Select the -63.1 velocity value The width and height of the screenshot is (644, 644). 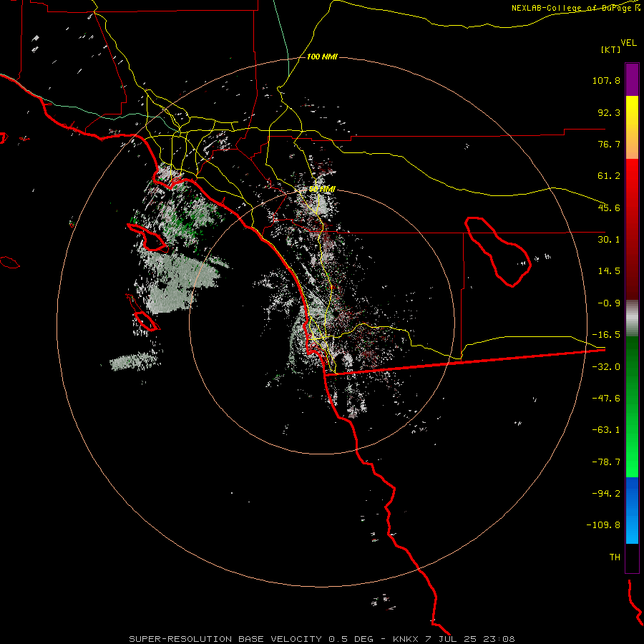(606, 430)
